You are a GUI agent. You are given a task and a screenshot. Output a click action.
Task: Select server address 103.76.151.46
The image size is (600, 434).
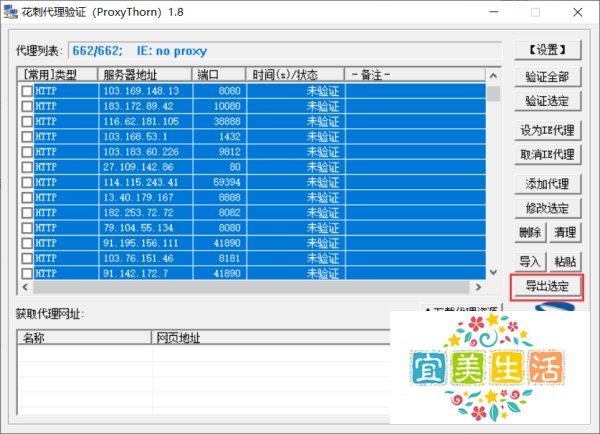click(x=138, y=258)
